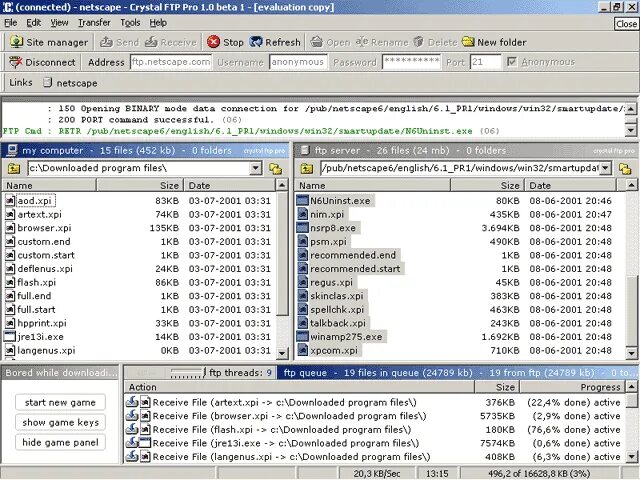Sort remote files by Date column
640x480 pixels.
(570, 186)
